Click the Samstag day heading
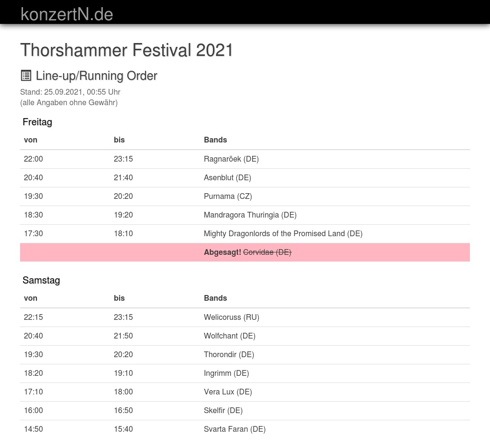Viewport: 490px width, 448px height. coord(41,280)
